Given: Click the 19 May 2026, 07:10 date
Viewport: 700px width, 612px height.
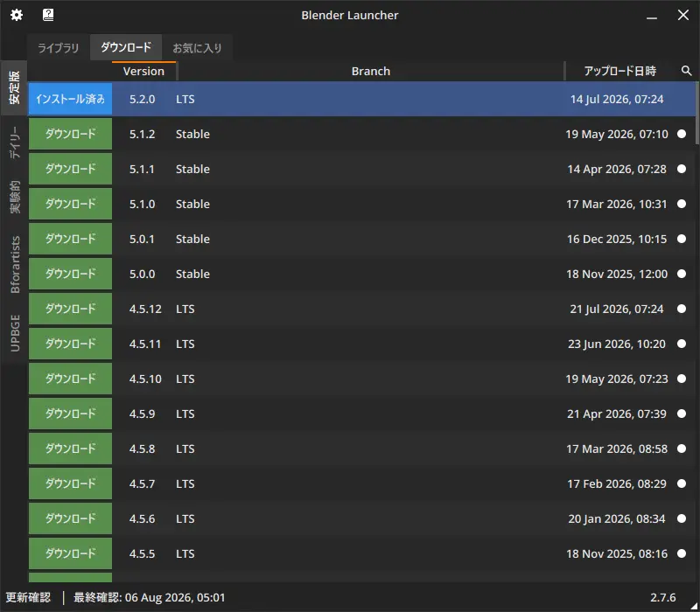Looking at the screenshot, I should coord(617,134).
